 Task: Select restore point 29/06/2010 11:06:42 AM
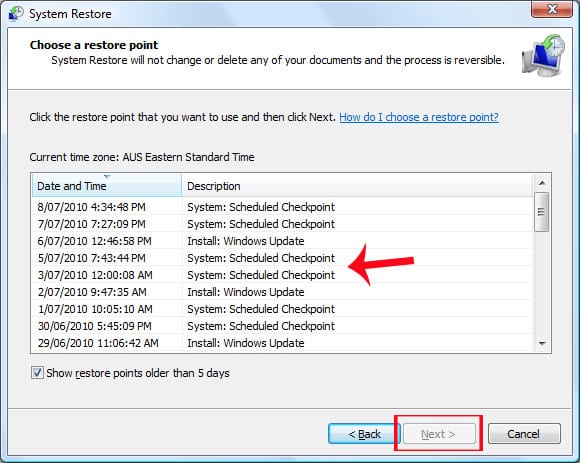(282, 343)
